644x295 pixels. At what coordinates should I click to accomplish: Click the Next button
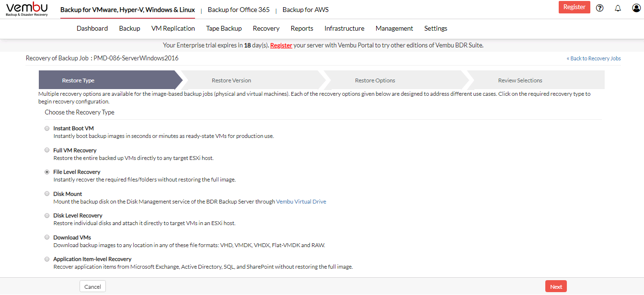tap(556, 286)
